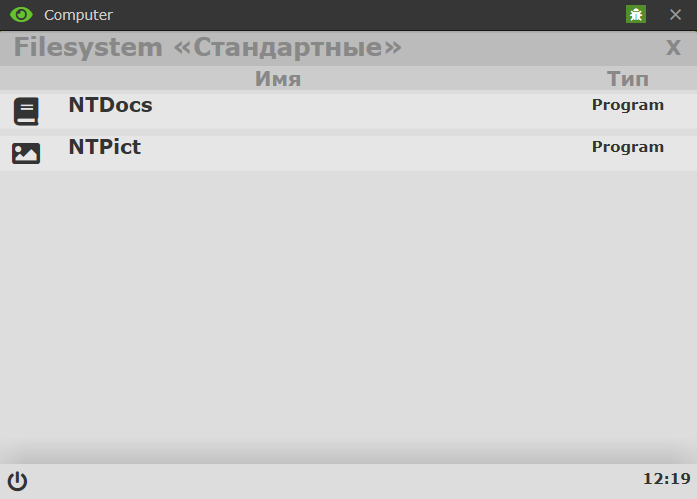This screenshot has height=499, width=697.
Task: Click the empty area below NTPict
Action: [348, 307]
